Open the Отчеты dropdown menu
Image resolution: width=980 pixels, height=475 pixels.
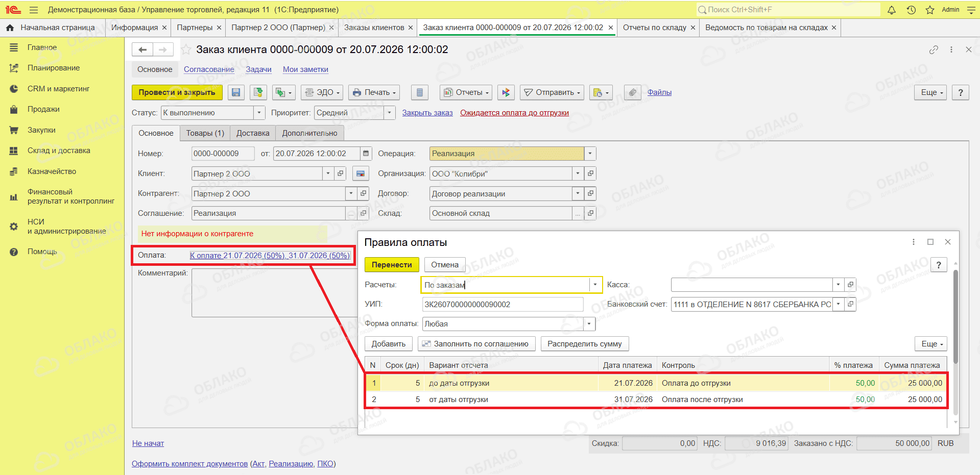466,92
